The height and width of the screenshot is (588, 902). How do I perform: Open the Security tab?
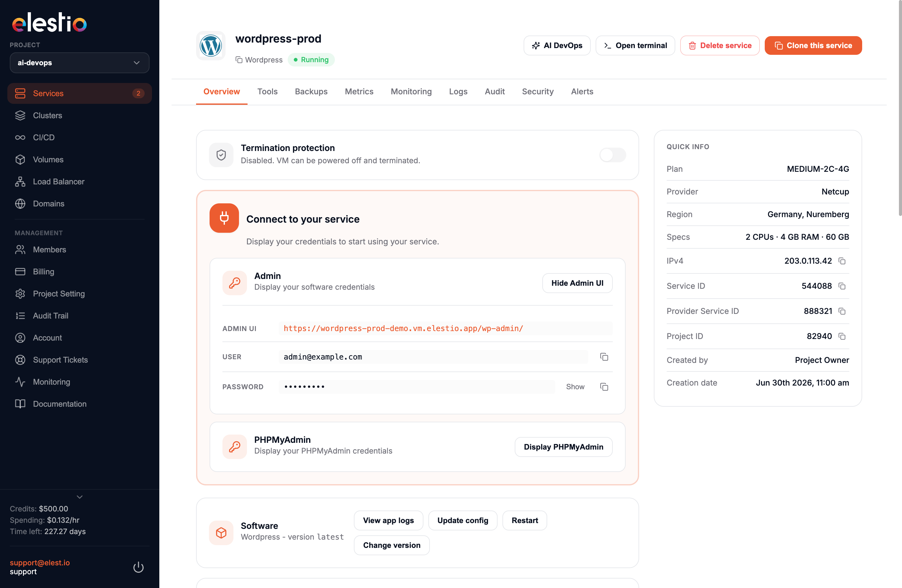[537, 92]
